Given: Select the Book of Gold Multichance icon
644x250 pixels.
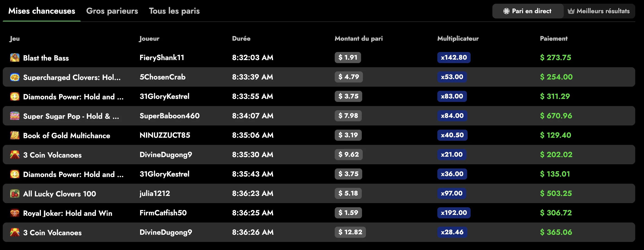Looking at the screenshot, I should [x=15, y=135].
